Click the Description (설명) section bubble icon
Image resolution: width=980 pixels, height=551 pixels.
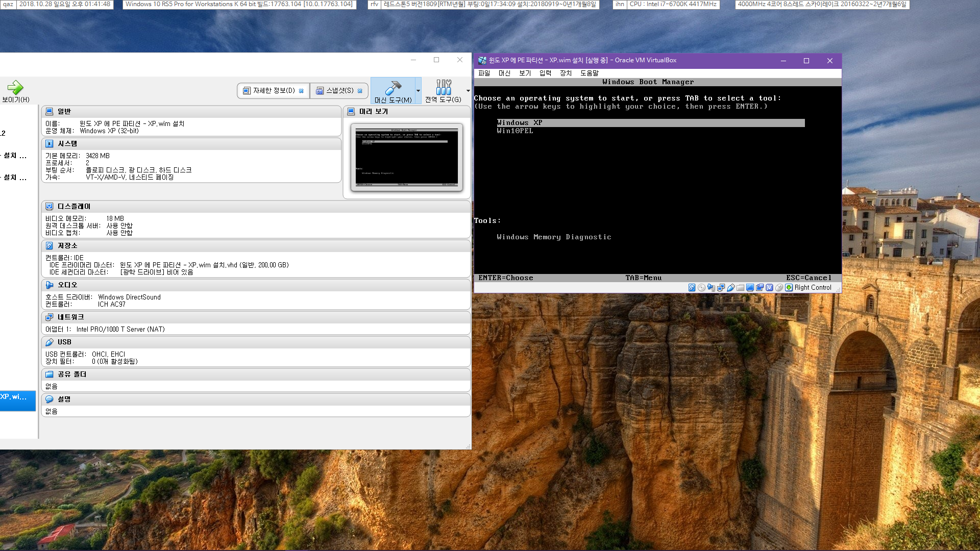coord(50,399)
